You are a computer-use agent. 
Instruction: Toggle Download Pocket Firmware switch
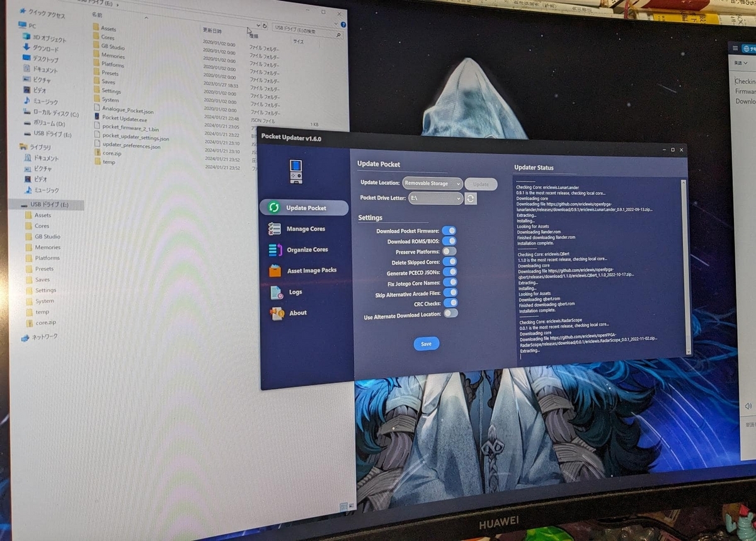450,231
